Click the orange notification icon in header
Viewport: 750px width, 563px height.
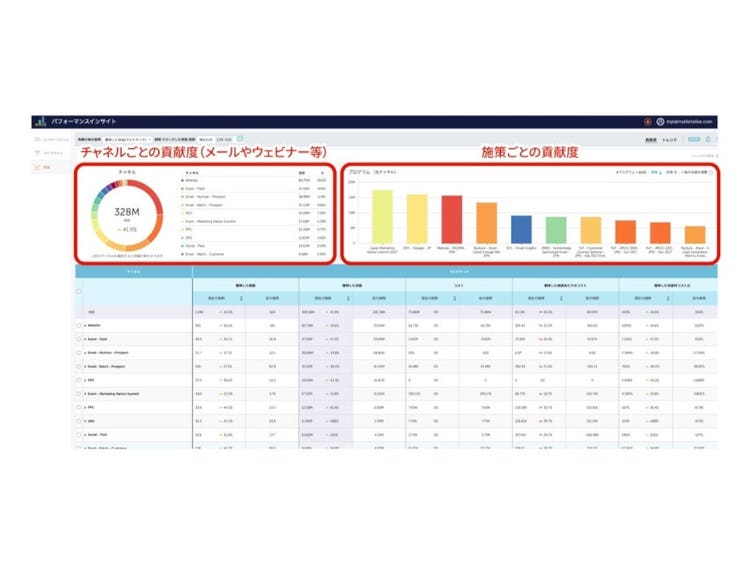point(647,121)
